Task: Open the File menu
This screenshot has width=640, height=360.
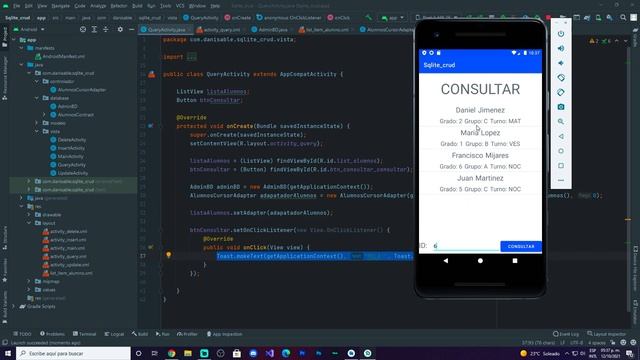Action: (x=16, y=6)
